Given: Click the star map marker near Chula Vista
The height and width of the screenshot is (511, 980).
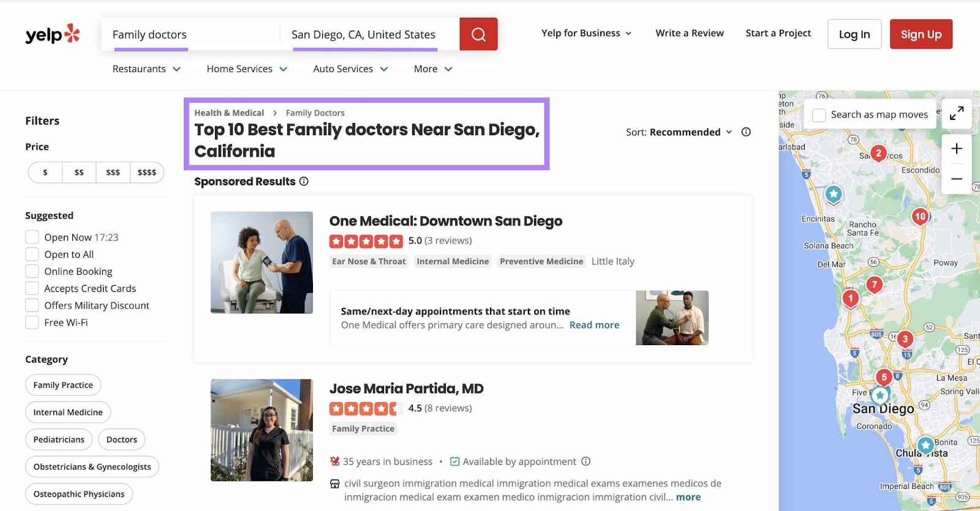Looking at the screenshot, I should [x=925, y=445].
